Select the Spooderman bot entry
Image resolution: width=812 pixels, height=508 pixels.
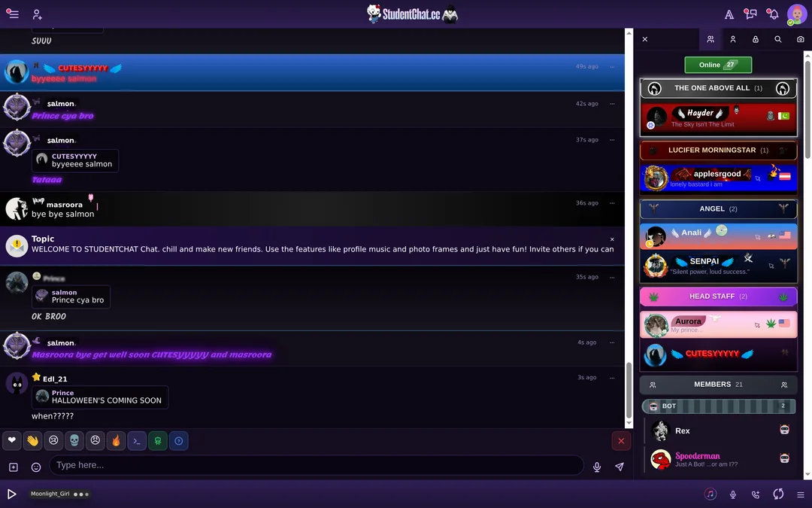720,459
